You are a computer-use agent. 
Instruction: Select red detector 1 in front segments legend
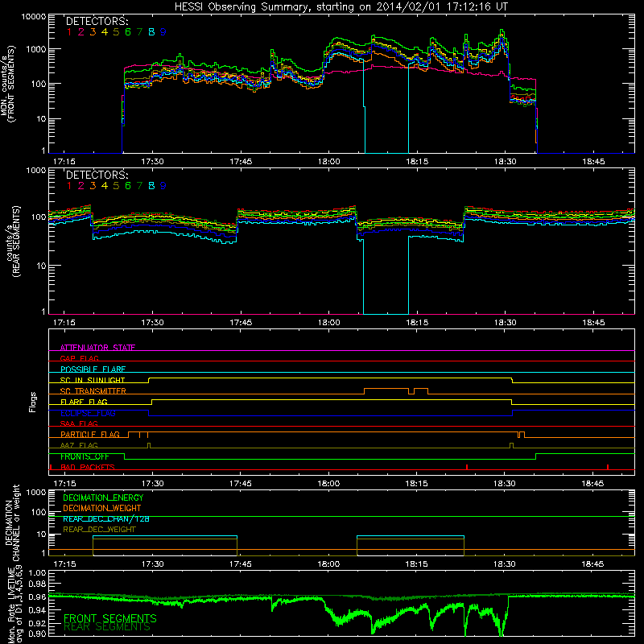(69, 32)
